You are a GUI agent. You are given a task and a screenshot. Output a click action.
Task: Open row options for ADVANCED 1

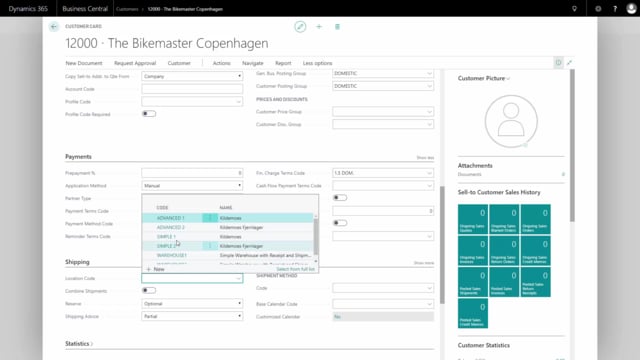tap(210, 218)
